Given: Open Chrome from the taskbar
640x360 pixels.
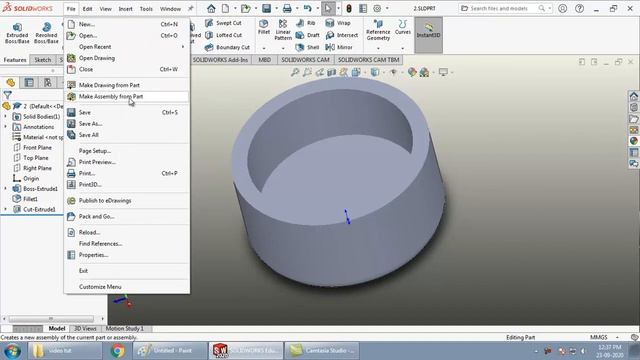Looking at the screenshot, I should coord(118,351).
